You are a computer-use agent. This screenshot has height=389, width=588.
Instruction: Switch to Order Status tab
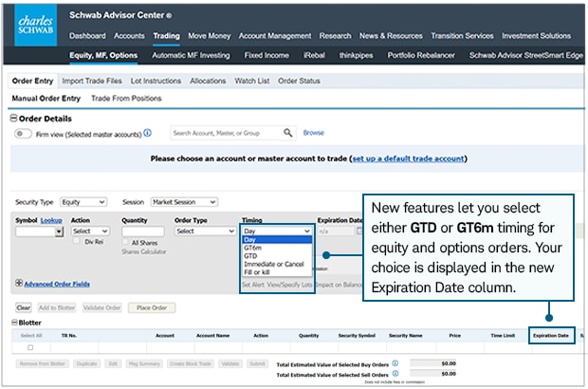pyautogui.click(x=299, y=81)
